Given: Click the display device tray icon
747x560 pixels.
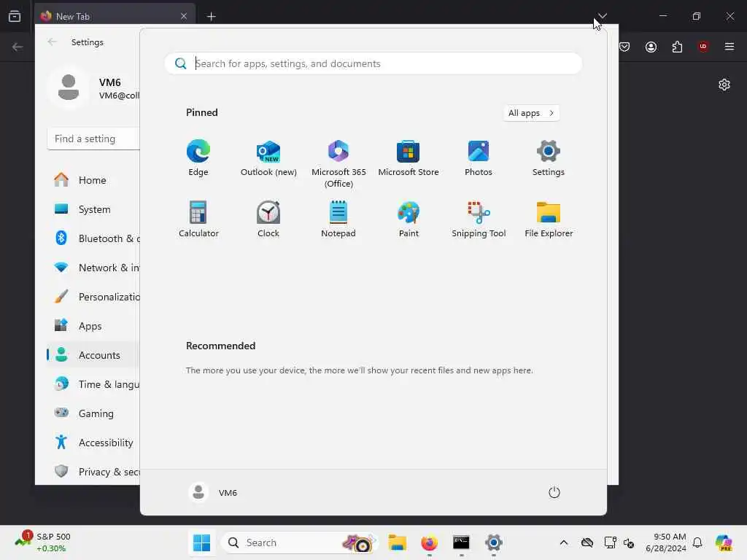Looking at the screenshot, I should pos(611,542).
